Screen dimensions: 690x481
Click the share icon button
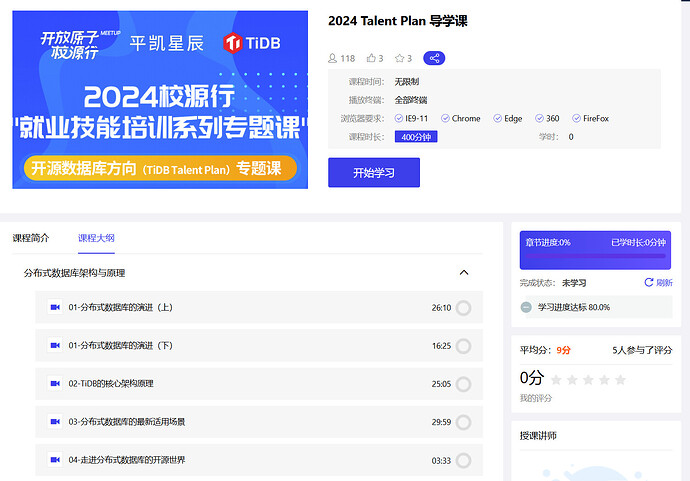coord(434,58)
